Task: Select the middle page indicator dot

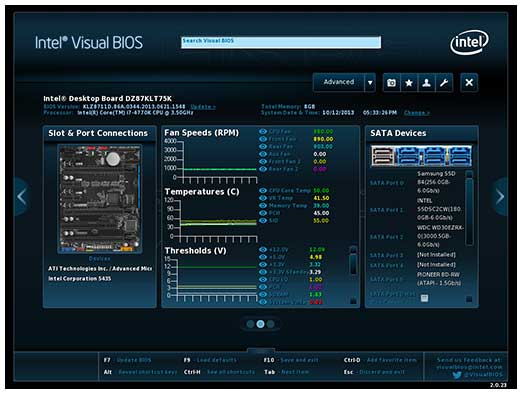Action: coord(261,324)
